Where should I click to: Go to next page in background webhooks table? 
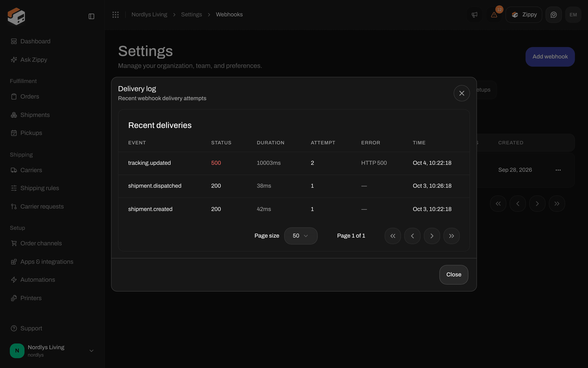click(537, 203)
